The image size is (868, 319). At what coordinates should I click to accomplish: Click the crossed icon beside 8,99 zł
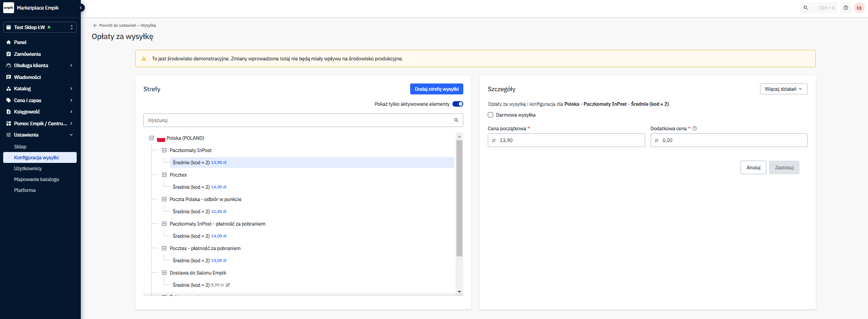(228, 285)
